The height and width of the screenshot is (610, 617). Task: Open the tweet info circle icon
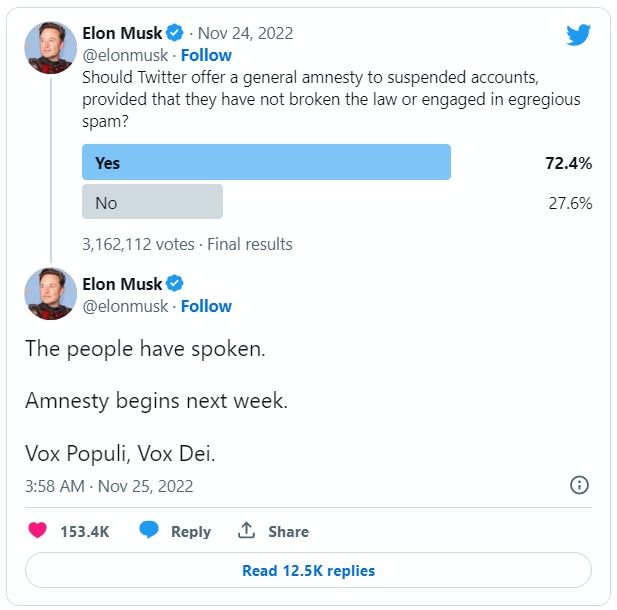pos(578,485)
